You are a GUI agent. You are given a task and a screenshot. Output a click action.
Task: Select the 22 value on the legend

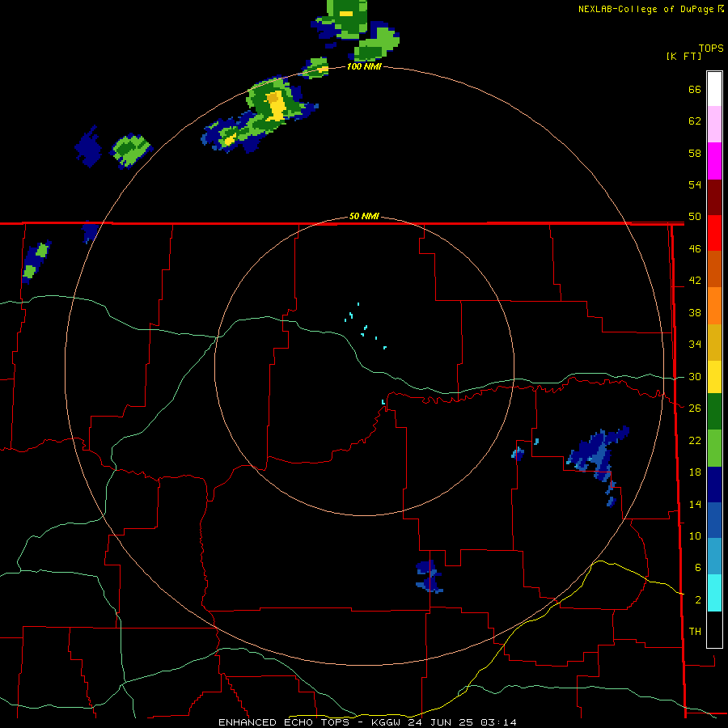695,440
